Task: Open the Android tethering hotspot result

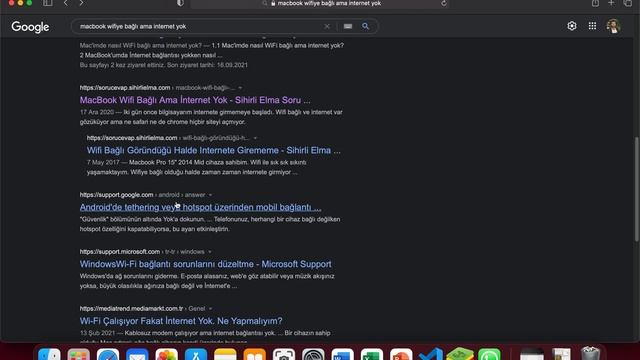Action: point(200,207)
